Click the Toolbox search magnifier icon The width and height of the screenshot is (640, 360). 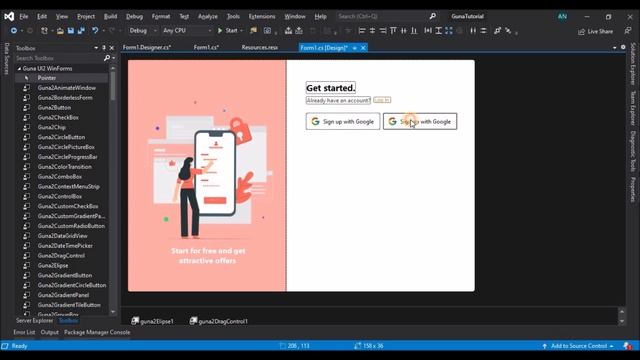tap(107, 58)
